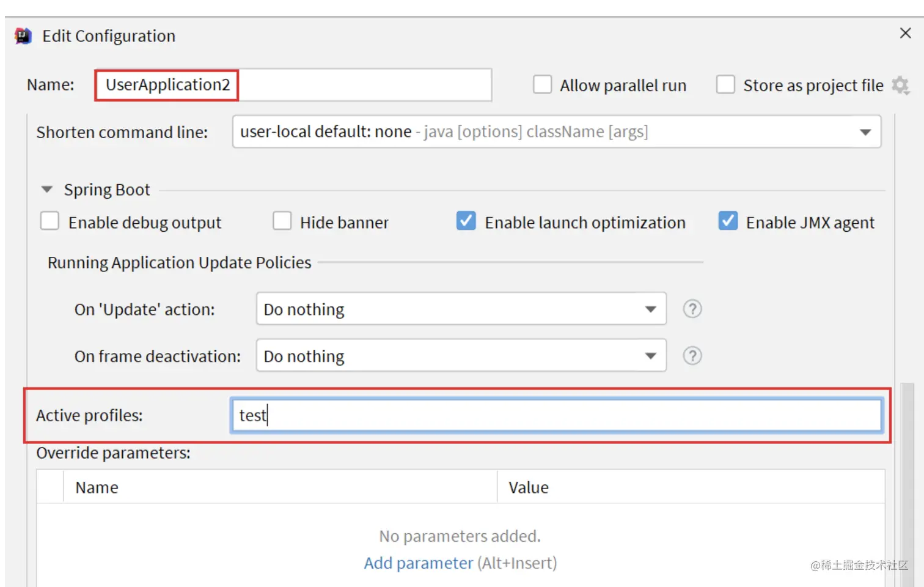Enable debug output checkbox
Image resolution: width=924 pixels, height=587 pixels.
[x=50, y=221]
